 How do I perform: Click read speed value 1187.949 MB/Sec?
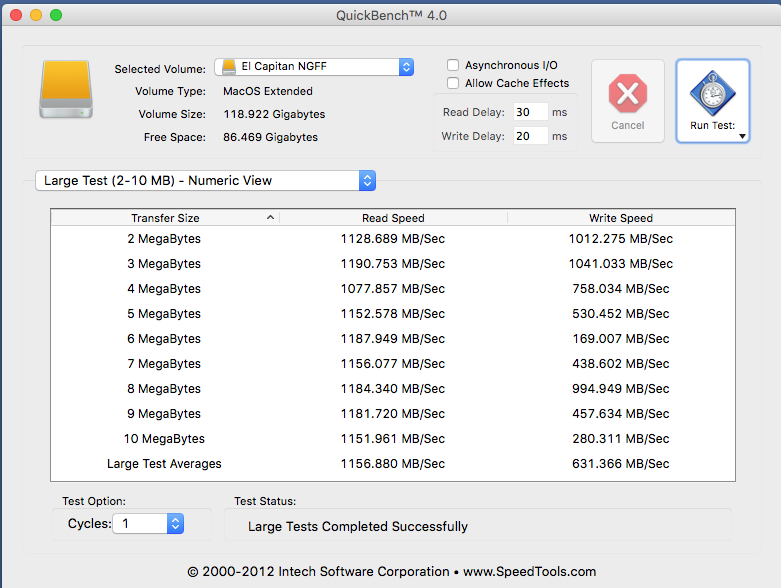[392, 339]
